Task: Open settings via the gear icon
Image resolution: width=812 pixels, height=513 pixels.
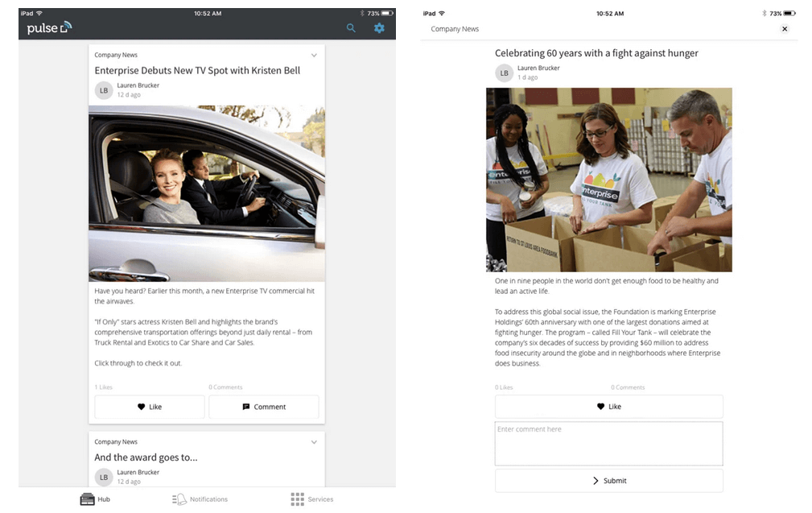Action: click(379, 27)
